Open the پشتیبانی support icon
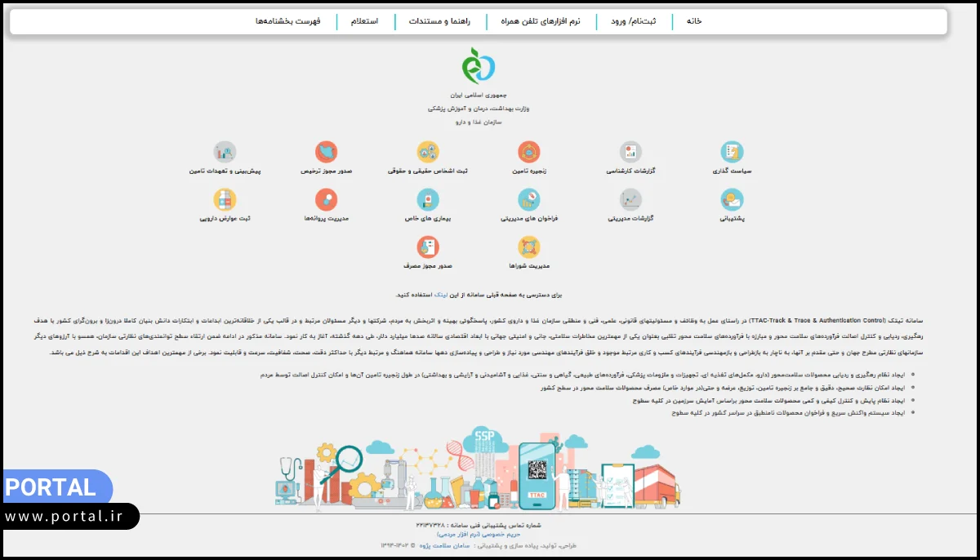The image size is (980, 560). coord(732,200)
